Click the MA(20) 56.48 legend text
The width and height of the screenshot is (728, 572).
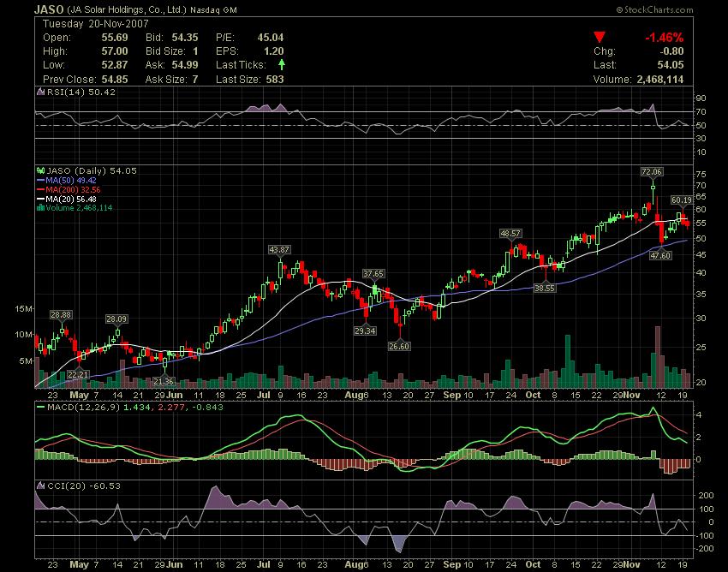[71, 200]
